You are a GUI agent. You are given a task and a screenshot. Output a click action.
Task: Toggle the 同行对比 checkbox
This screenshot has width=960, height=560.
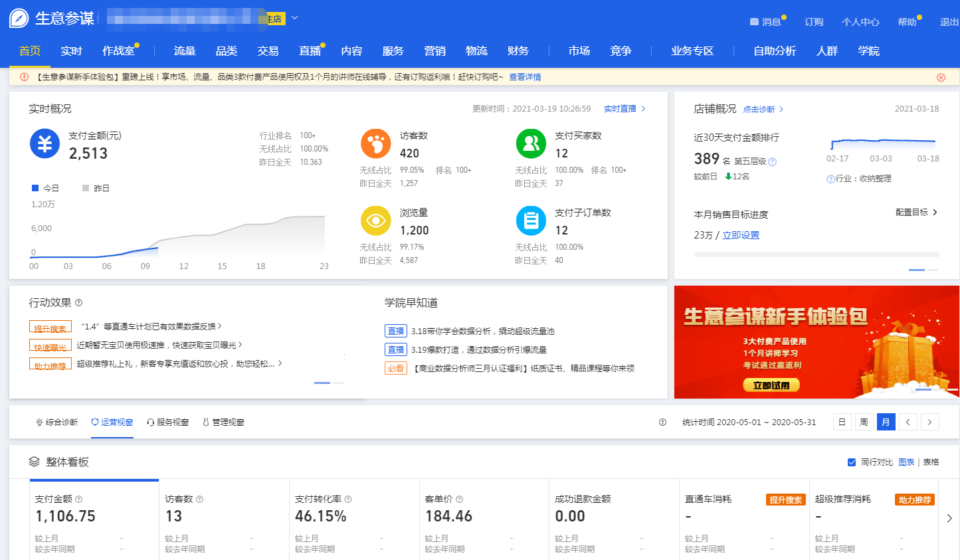(x=852, y=462)
